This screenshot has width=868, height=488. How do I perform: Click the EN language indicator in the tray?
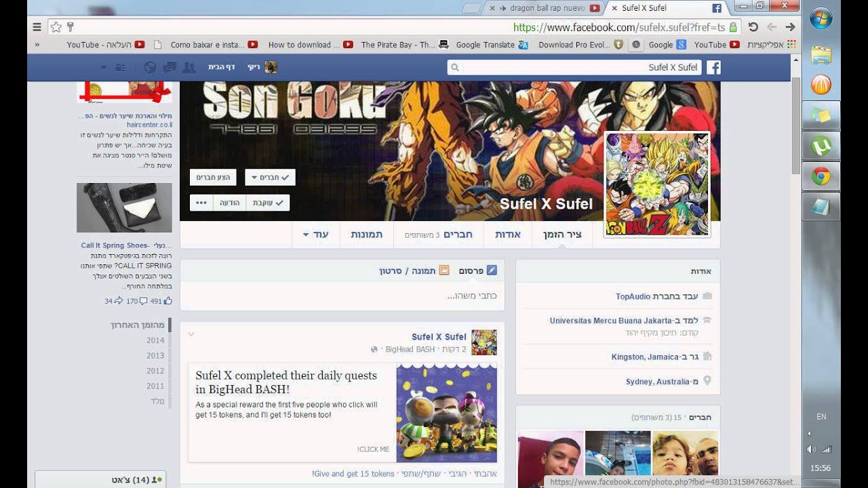(x=821, y=417)
